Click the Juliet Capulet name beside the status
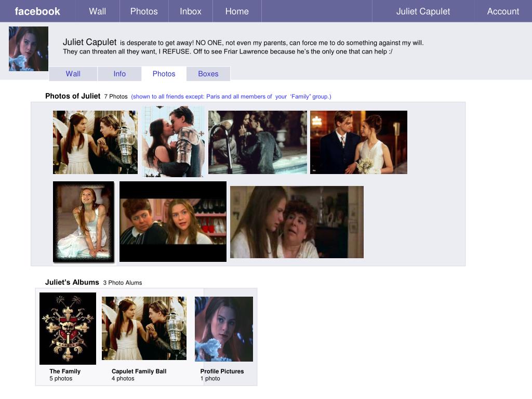 click(89, 42)
